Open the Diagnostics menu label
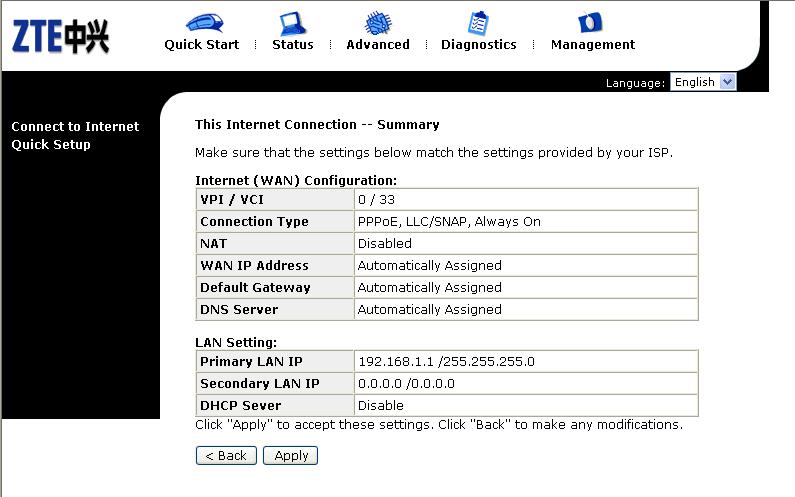Viewport: 795px width, 497px height. 479,45
